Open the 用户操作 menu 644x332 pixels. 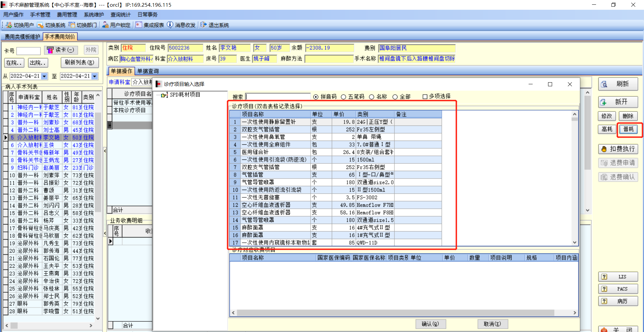[13, 15]
